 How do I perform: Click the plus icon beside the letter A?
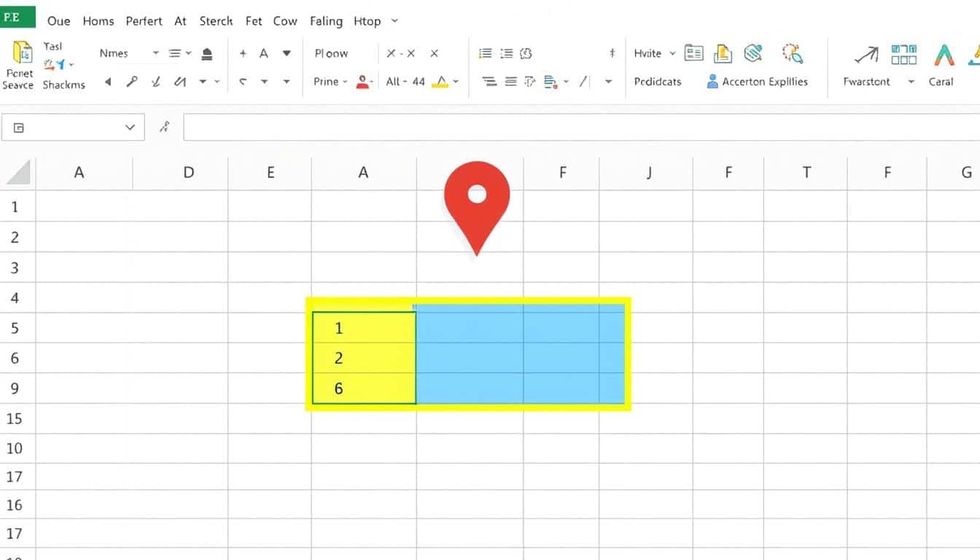[243, 53]
